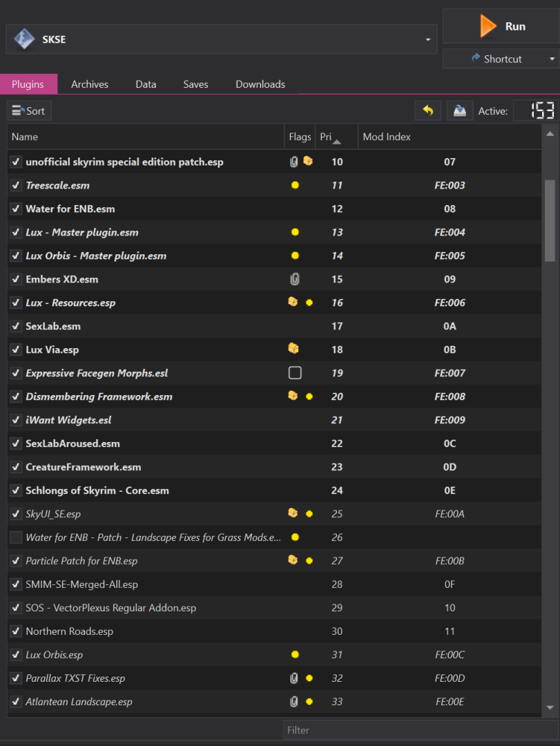Click the SKSE executable icon
560x746 pixels.
pyautogui.click(x=23, y=39)
